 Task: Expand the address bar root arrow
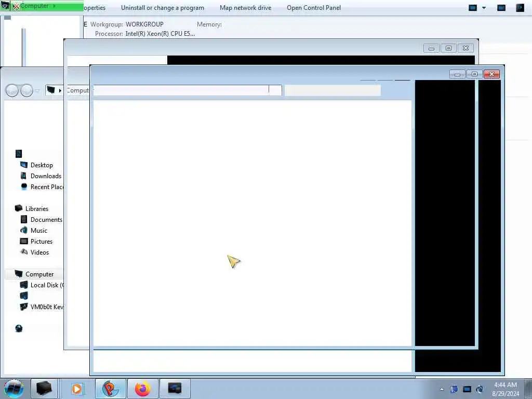click(x=60, y=90)
